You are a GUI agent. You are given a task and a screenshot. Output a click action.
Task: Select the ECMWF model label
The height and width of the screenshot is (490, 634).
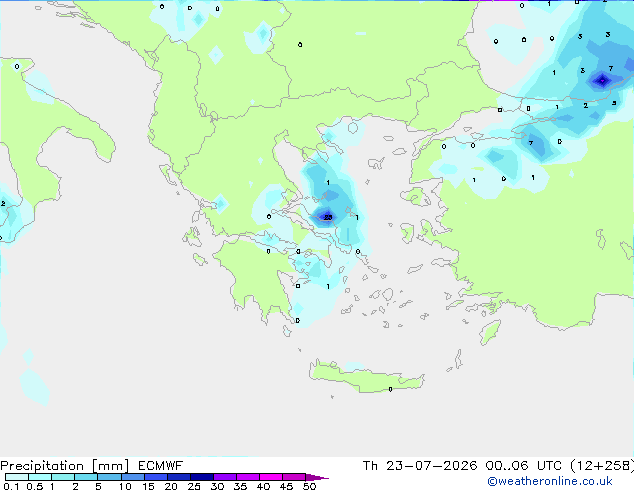[x=161, y=466]
